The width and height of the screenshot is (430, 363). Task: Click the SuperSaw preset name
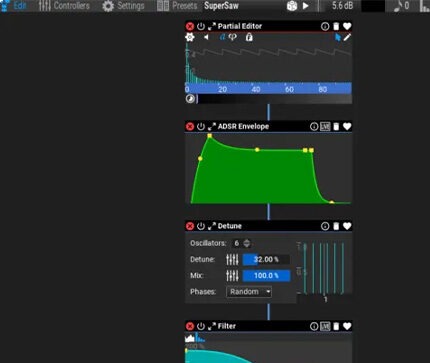(x=221, y=6)
